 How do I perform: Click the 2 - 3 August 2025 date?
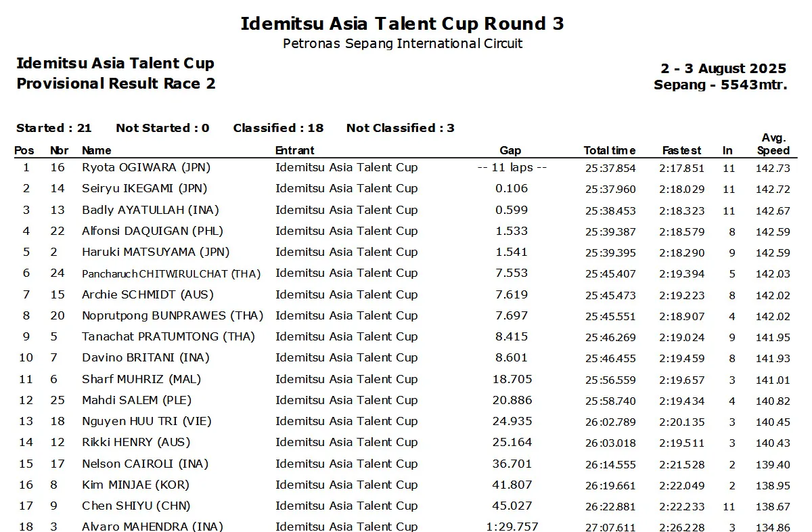(723, 68)
